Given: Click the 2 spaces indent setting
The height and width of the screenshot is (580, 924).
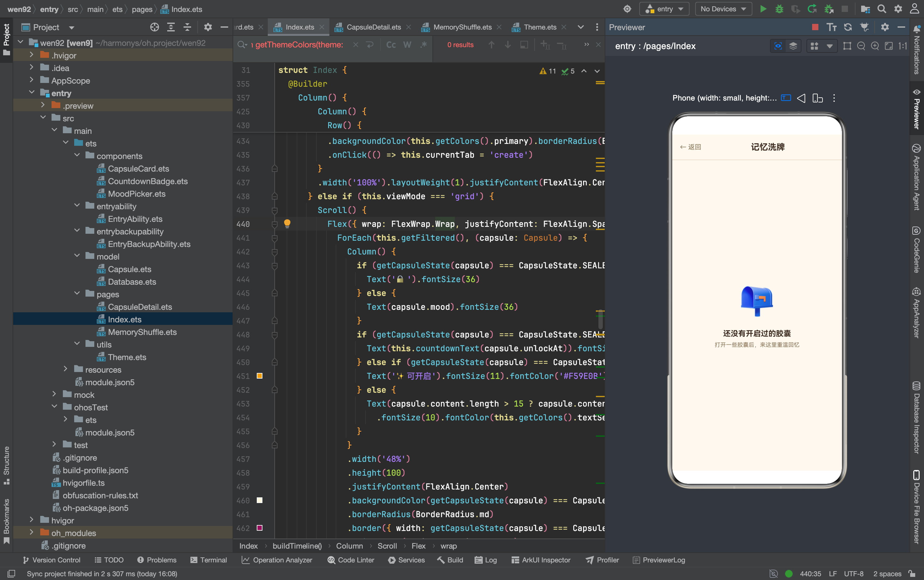Looking at the screenshot, I should coord(887,573).
